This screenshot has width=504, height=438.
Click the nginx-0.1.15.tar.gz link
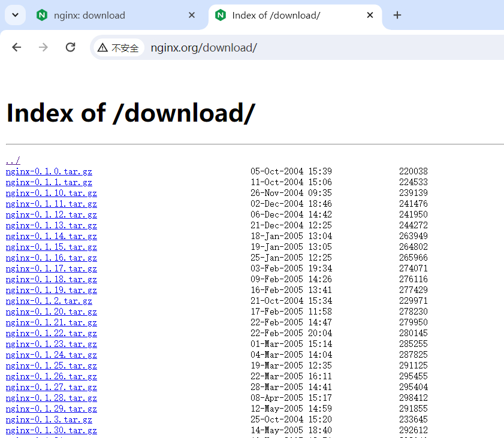pyautogui.click(x=52, y=247)
